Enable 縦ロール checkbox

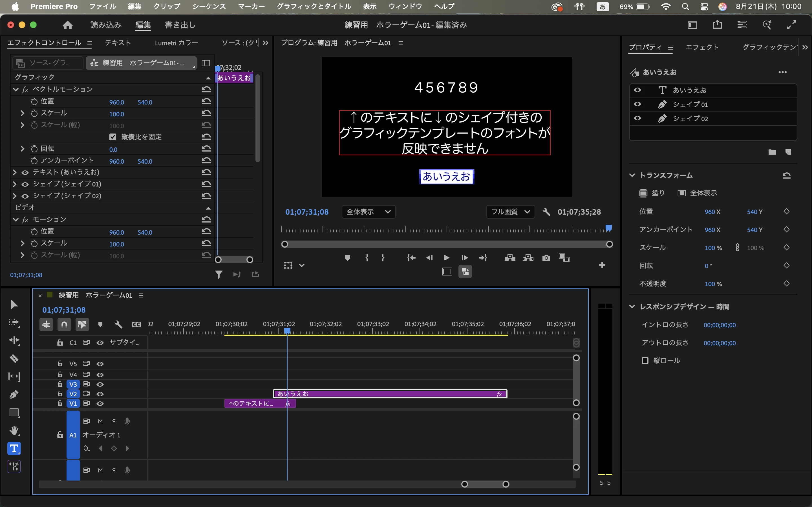tap(645, 361)
